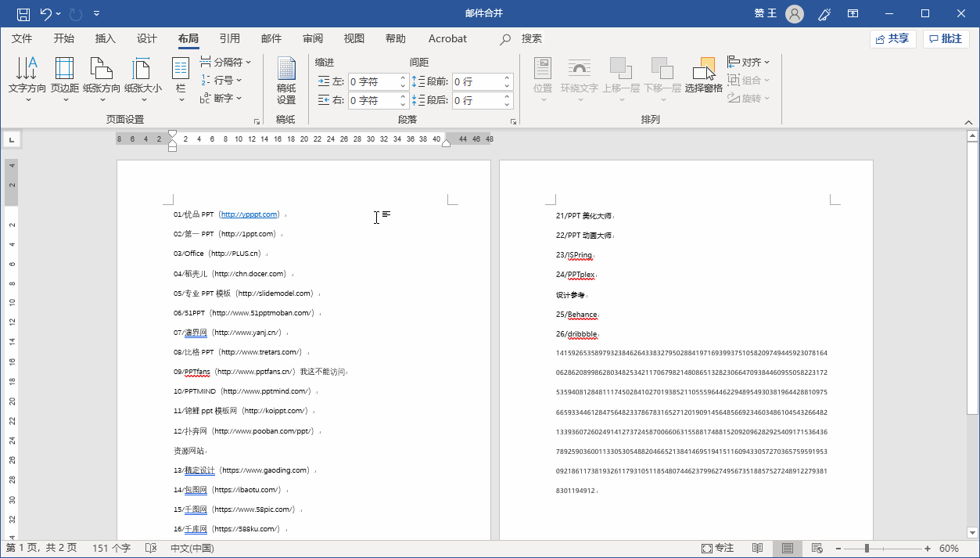Open the Mailings (邮件) ribbon tab
The width and height of the screenshot is (980, 558).
271,38
